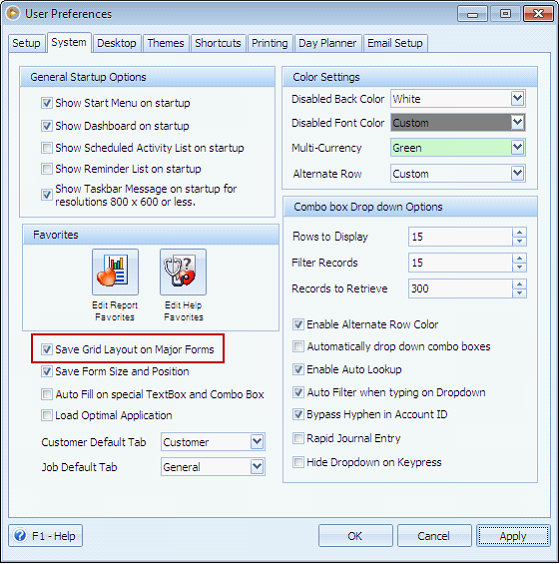Screen dimensions: 560x564
Task: Enable Show Reminder List on startup
Action: tap(47, 169)
